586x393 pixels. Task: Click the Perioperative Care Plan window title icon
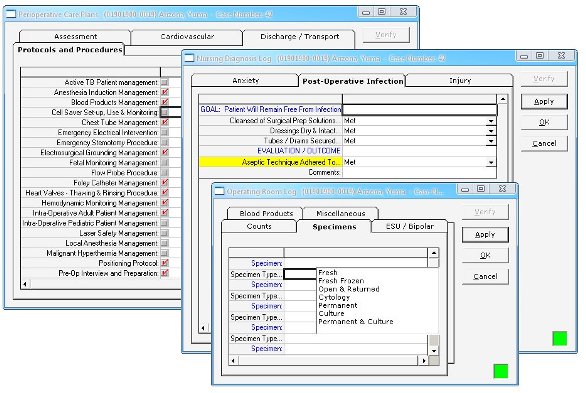10,14
